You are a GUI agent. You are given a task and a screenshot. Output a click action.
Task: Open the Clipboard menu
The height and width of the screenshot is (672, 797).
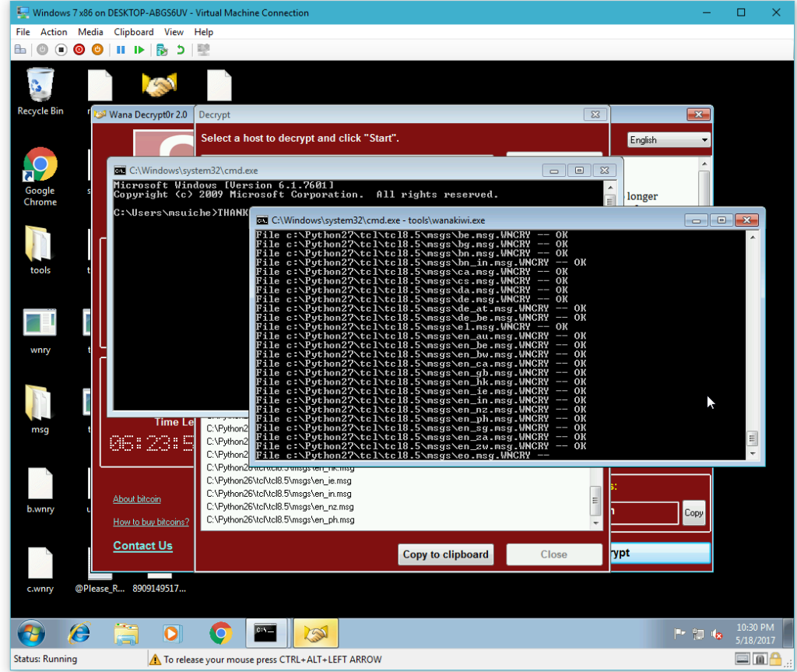[133, 32]
